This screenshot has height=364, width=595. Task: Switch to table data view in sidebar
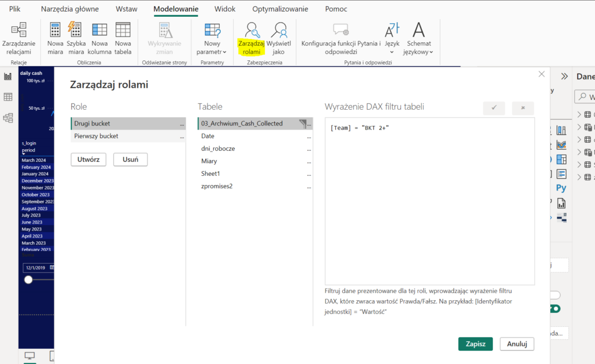point(8,97)
